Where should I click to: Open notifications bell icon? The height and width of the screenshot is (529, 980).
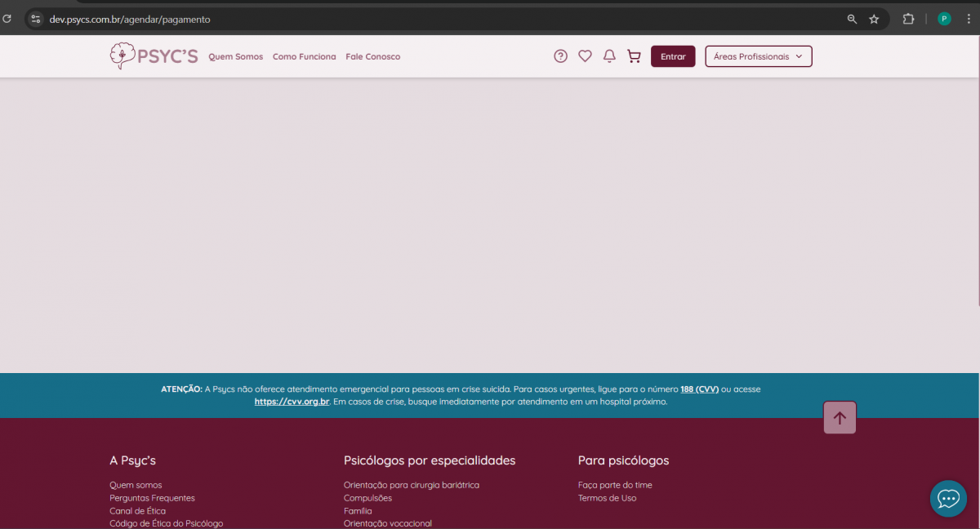[x=609, y=56]
